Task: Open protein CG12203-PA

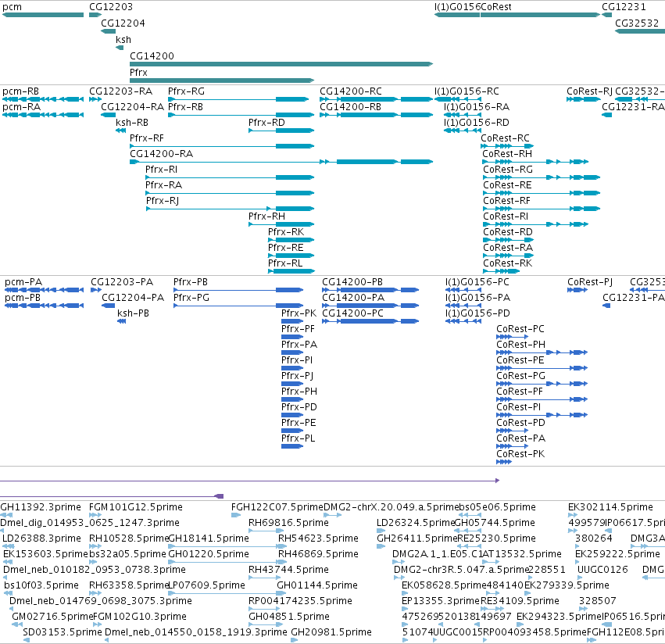Action: 96,290
